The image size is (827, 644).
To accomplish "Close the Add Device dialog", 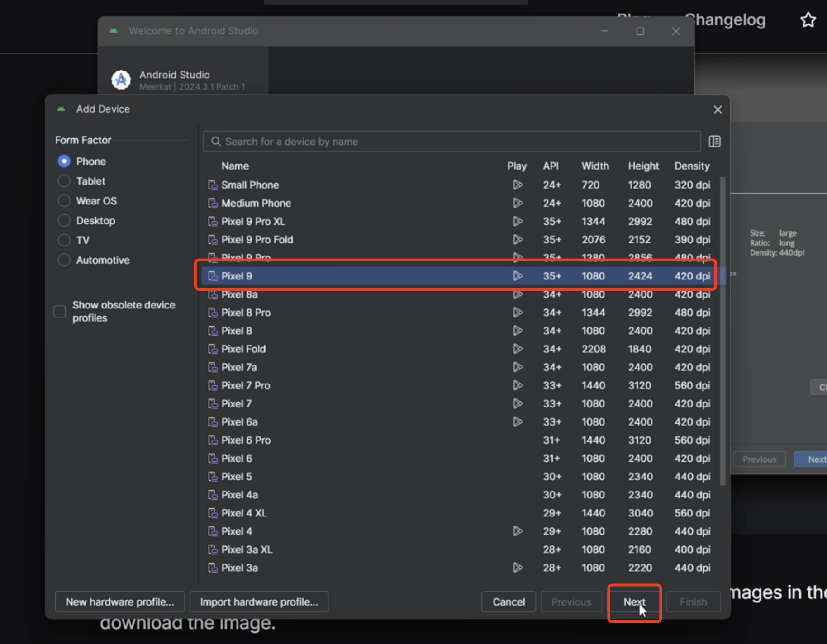I will coord(718,109).
